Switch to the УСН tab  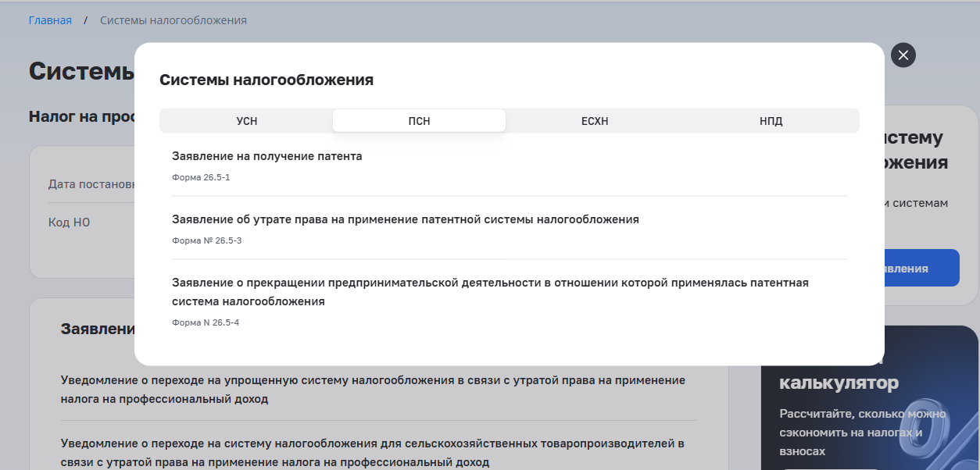[x=245, y=120]
